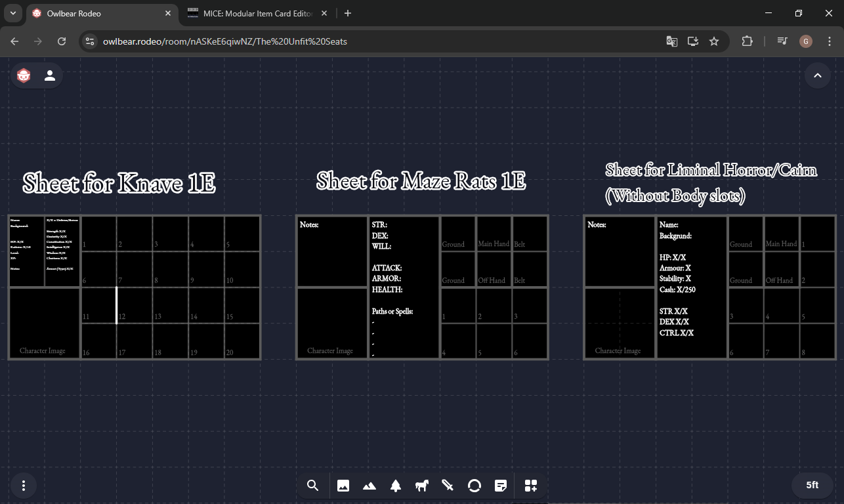Reload the current page
This screenshot has height=504, width=844.
pos(62,41)
